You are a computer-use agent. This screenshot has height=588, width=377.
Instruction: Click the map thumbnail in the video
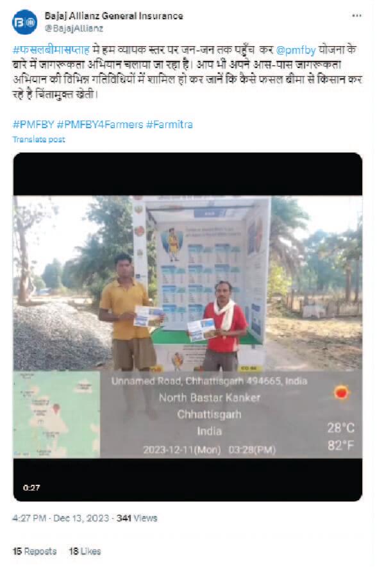click(56, 414)
